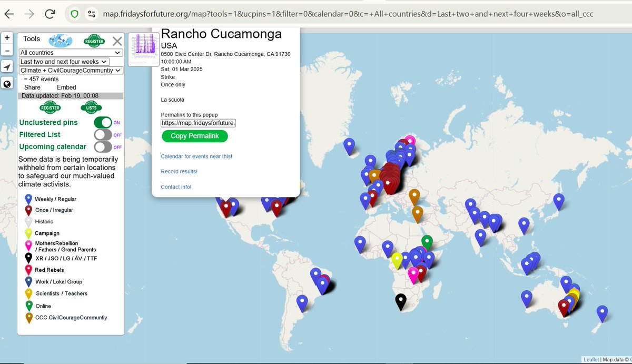Turn on the Filtered List switch
The height and width of the screenshot is (364, 632).
(x=103, y=134)
